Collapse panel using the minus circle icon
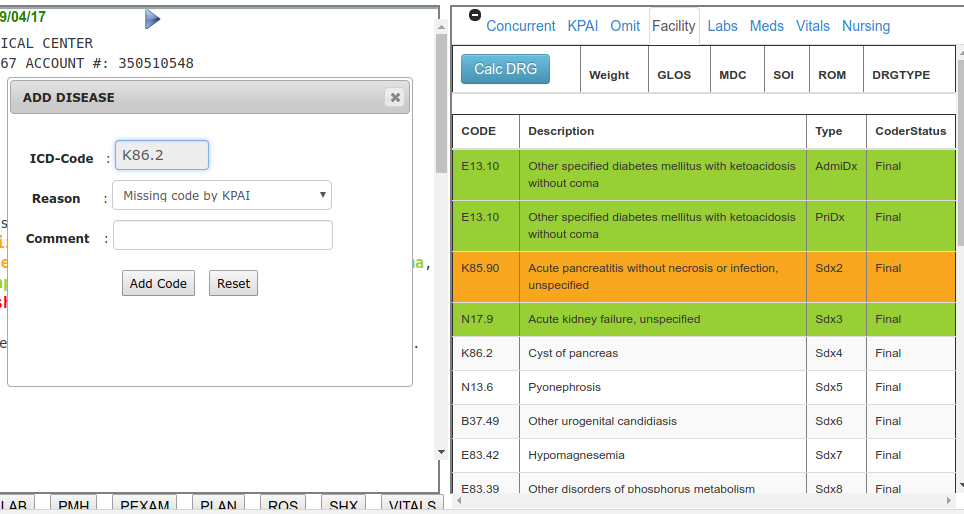Image resolution: width=964 pixels, height=514 pixels. (474, 16)
